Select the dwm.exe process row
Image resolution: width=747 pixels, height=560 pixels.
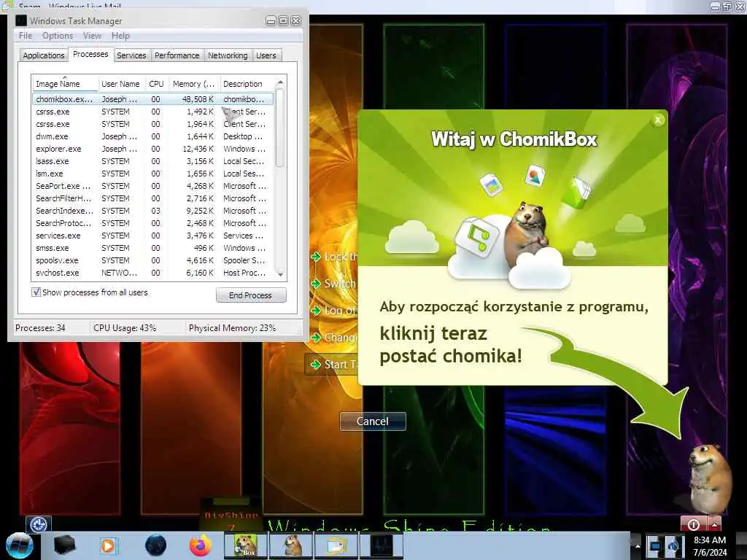pyautogui.click(x=153, y=136)
